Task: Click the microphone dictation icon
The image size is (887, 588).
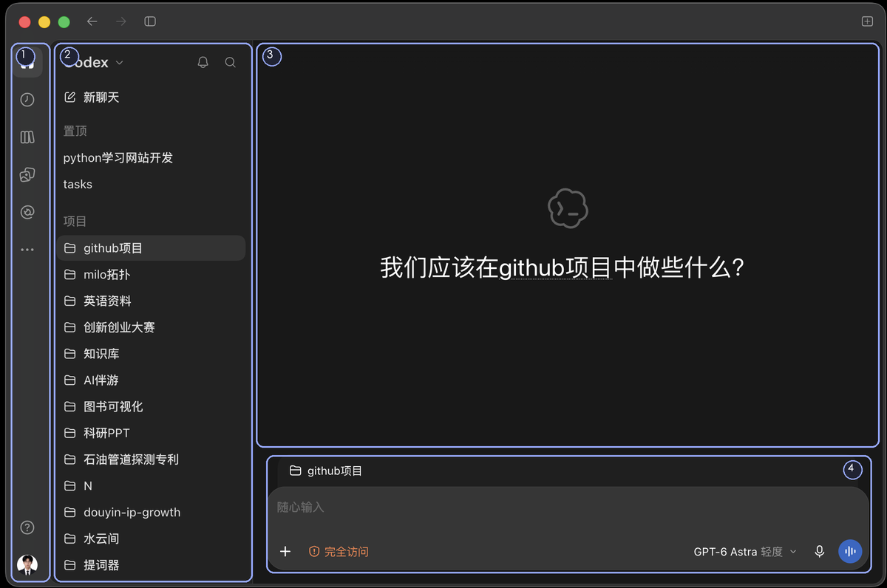Action: pyautogui.click(x=819, y=552)
